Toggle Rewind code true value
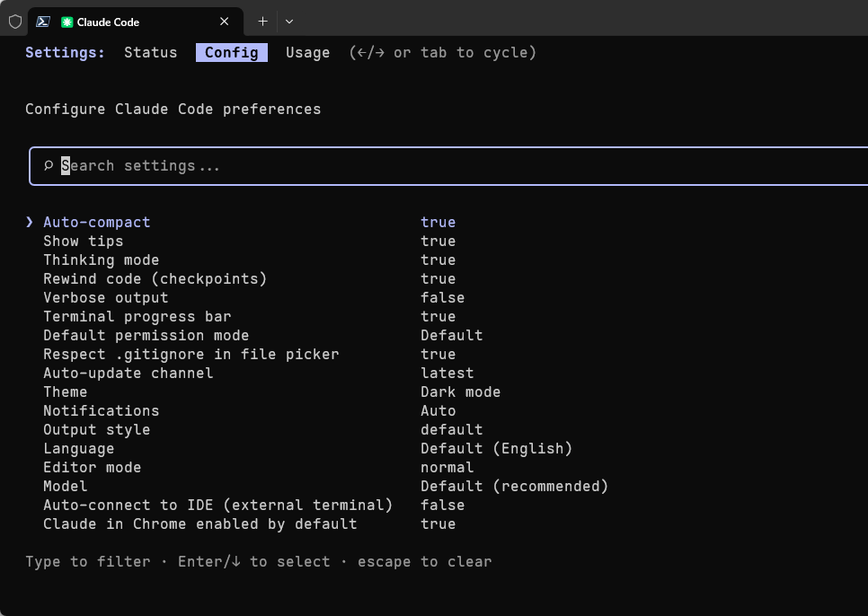This screenshot has width=868, height=616. click(438, 278)
